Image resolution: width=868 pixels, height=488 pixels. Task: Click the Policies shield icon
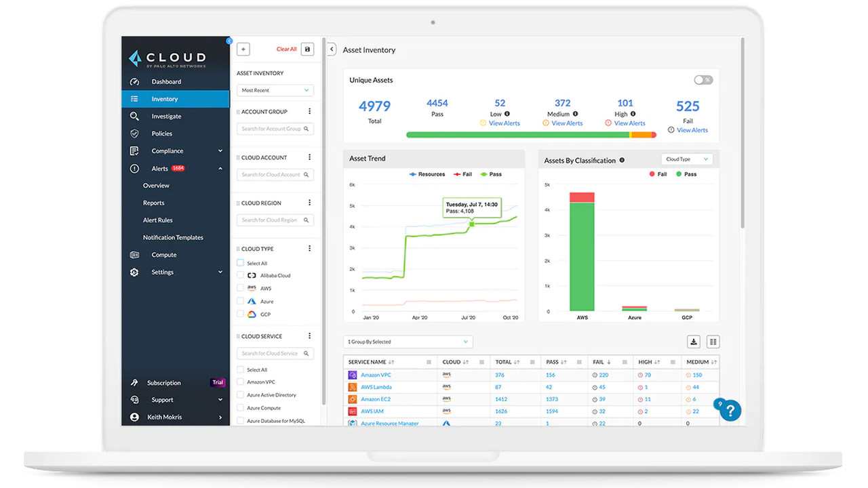134,134
